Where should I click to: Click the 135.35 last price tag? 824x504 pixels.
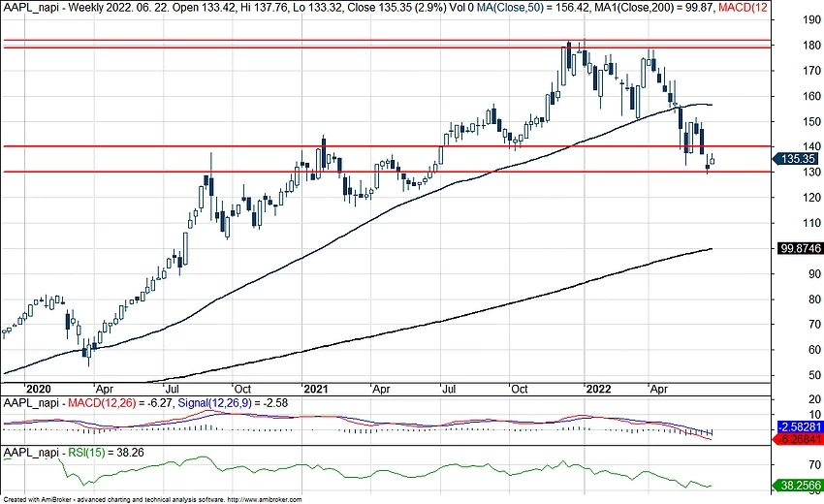pos(798,159)
